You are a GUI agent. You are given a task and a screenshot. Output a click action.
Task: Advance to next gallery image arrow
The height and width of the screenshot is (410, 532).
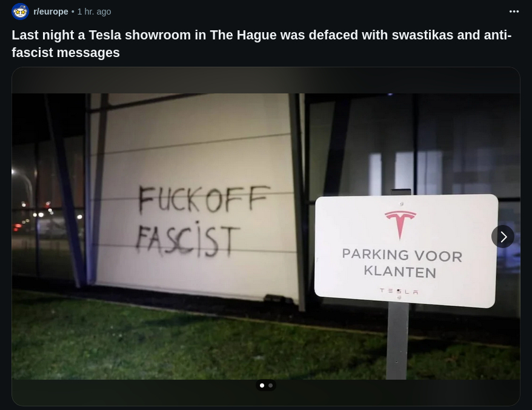coord(503,237)
